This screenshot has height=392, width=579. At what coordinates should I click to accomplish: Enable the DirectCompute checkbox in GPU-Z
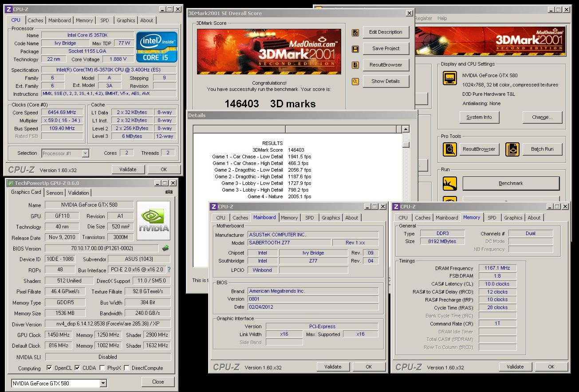[x=127, y=368]
